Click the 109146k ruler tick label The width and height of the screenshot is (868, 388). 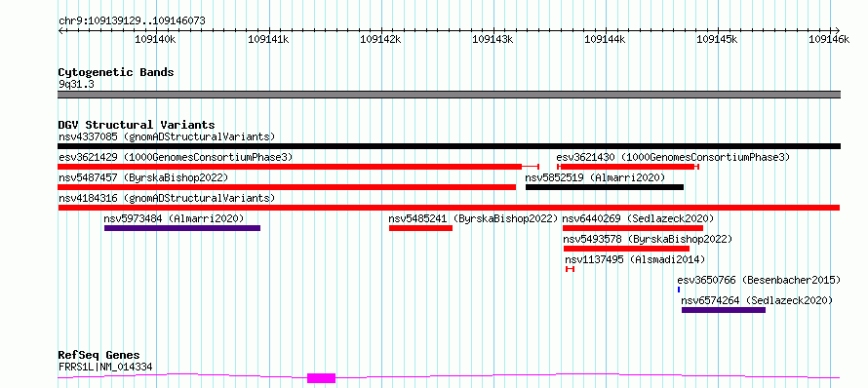829,39
